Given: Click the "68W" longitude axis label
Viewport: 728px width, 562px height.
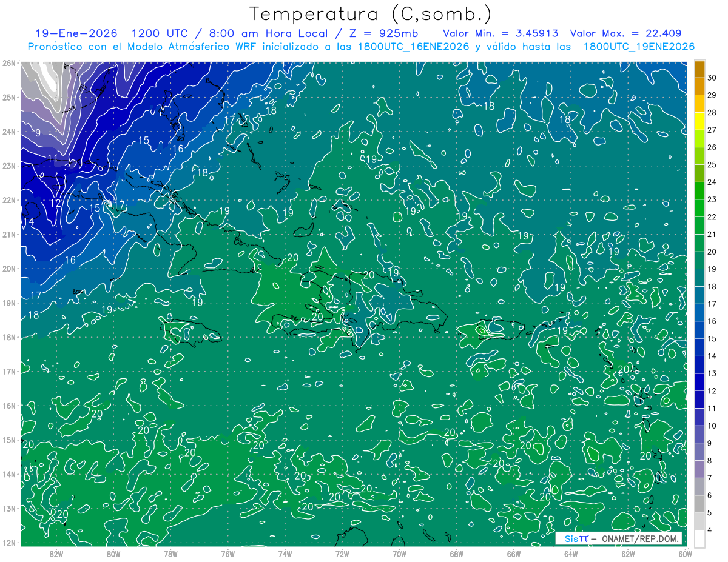Looking at the screenshot, I should (456, 554).
